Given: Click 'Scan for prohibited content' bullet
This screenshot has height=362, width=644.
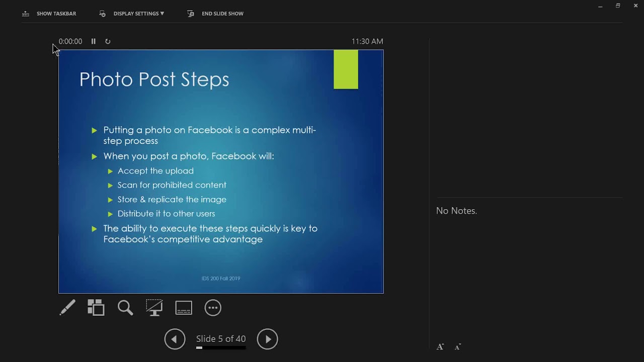Looking at the screenshot, I should pyautogui.click(x=172, y=185).
